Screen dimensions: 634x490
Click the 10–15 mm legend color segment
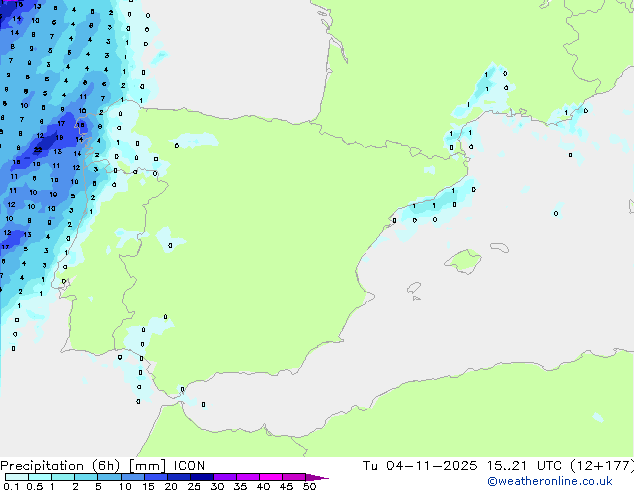coord(132,477)
